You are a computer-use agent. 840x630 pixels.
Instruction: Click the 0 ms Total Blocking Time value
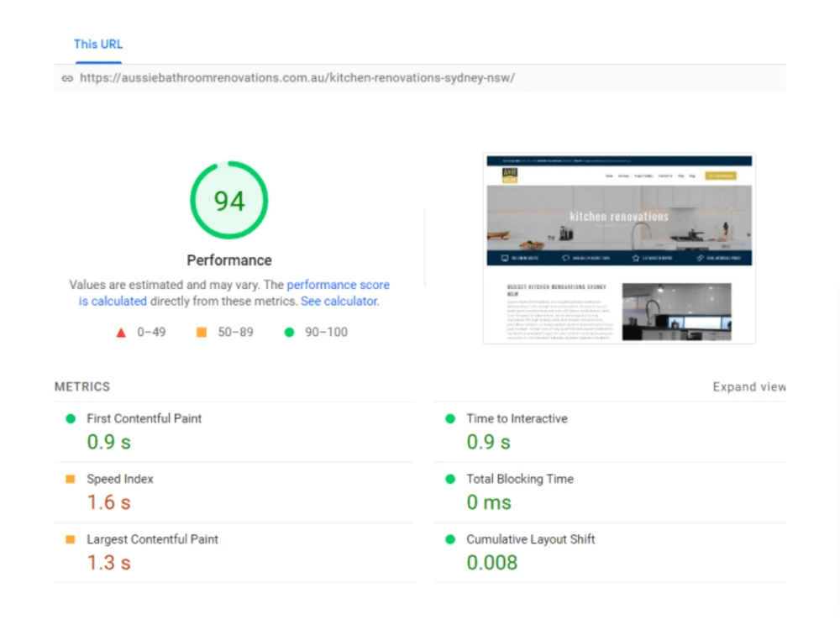click(x=489, y=502)
